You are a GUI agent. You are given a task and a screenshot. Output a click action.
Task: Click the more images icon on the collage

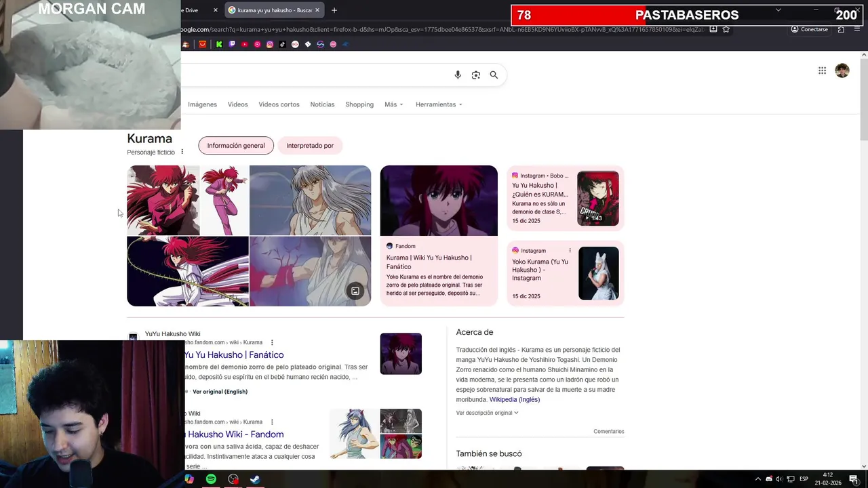(355, 291)
